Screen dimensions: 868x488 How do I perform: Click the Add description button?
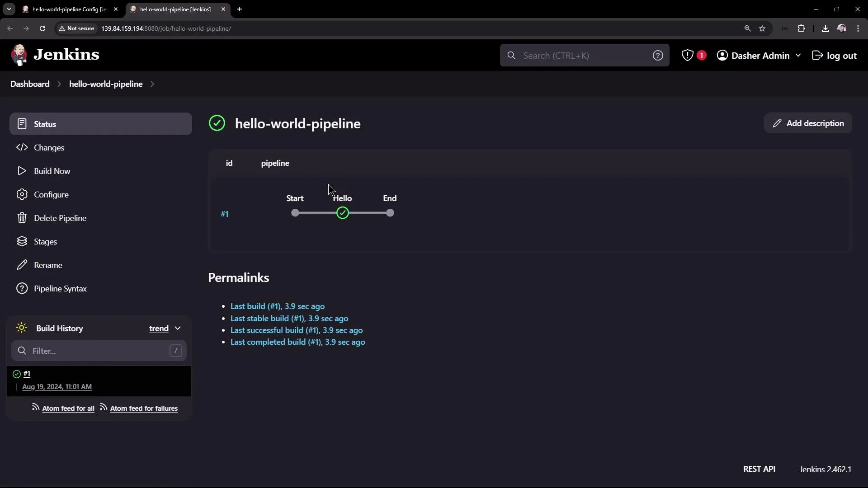pos(807,123)
